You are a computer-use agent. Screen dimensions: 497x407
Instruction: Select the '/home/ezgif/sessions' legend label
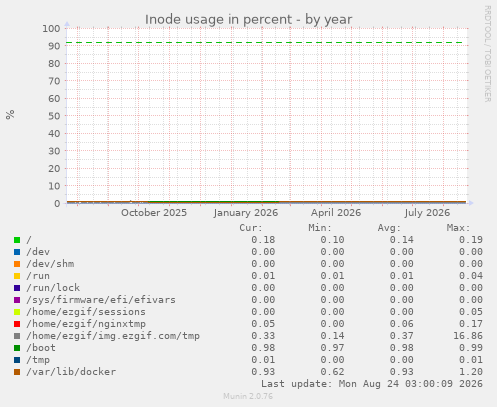click(x=86, y=312)
